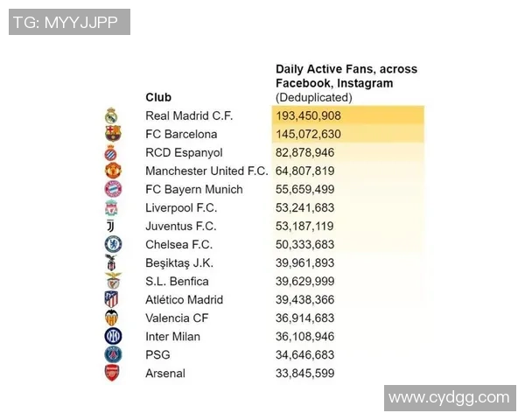The width and height of the screenshot is (525, 420).
Task: Click the Real Madrid crest icon
Action: (x=112, y=115)
